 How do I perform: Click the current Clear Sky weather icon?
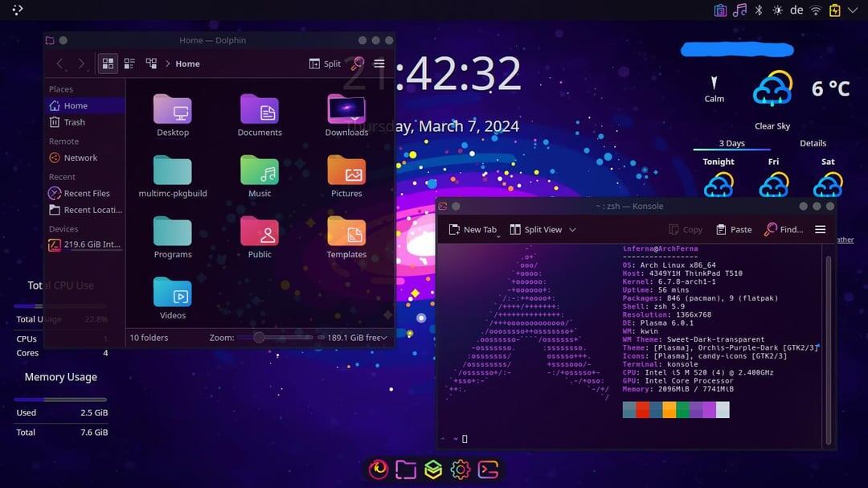772,88
